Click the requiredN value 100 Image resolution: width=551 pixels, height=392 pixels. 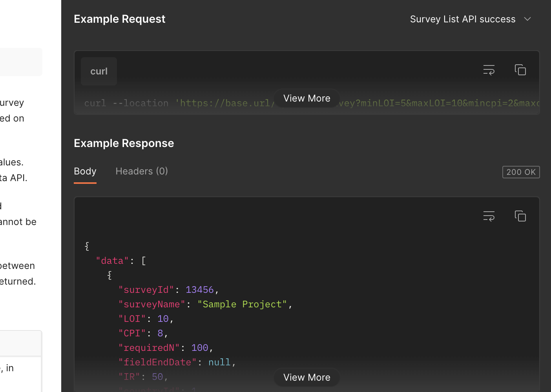(x=200, y=348)
